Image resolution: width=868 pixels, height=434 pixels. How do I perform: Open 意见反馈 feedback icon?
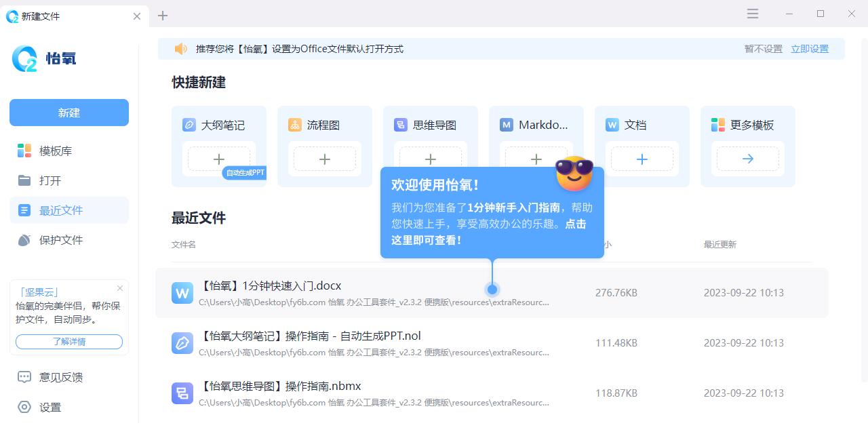(x=24, y=377)
